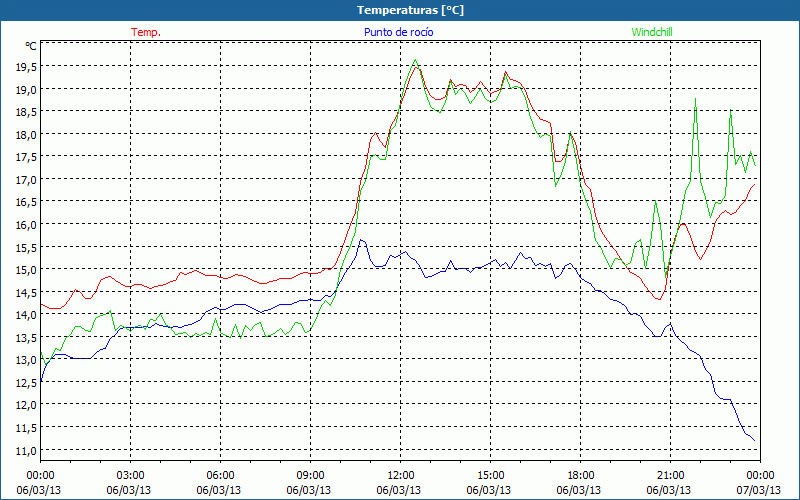Select the green Windchill legend label
The width and height of the screenshot is (800, 500).
(x=652, y=32)
